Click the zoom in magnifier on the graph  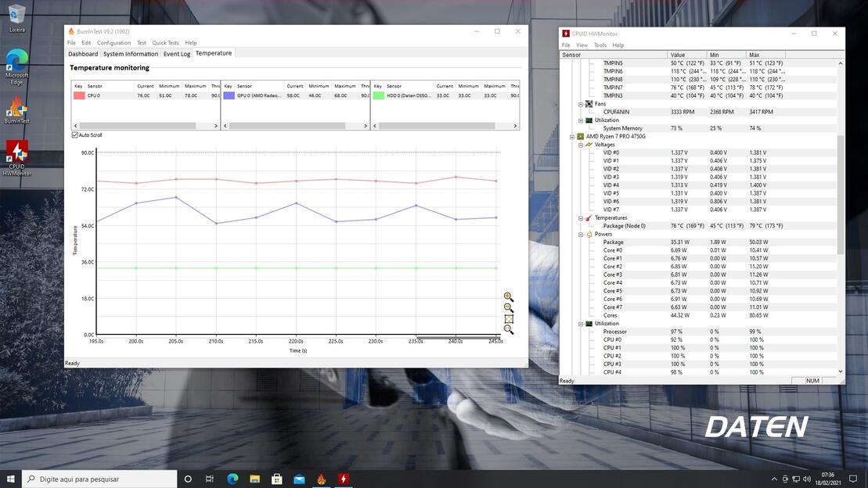coord(508,296)
